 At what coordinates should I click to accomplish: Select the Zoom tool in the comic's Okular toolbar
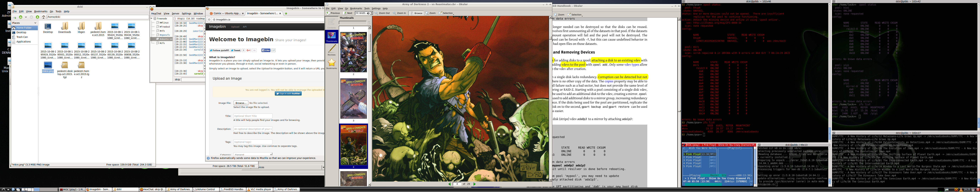[430, 13]
